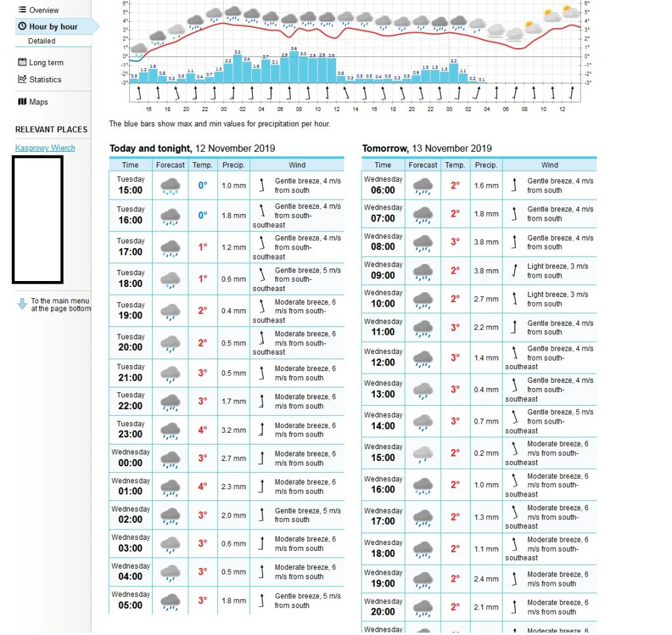Screen dimensions: 672x635
Task: Click the RELEVANT PLACES heading
Action: (51, 129)
